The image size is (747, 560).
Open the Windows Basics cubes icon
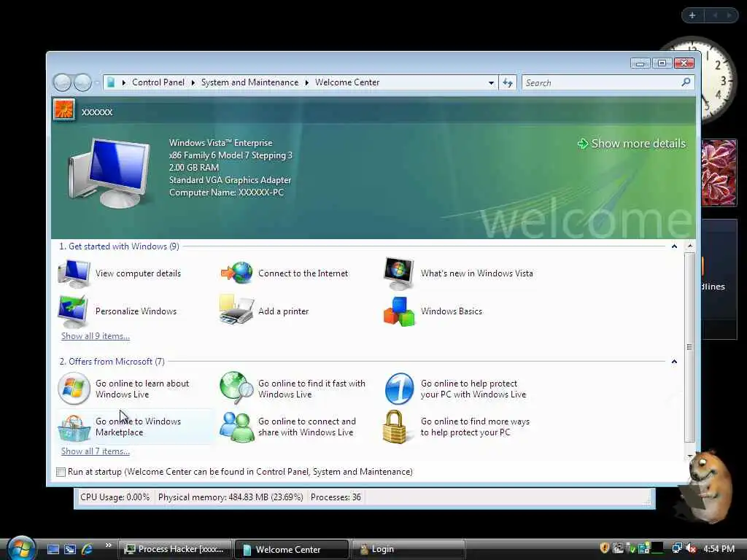399,311
